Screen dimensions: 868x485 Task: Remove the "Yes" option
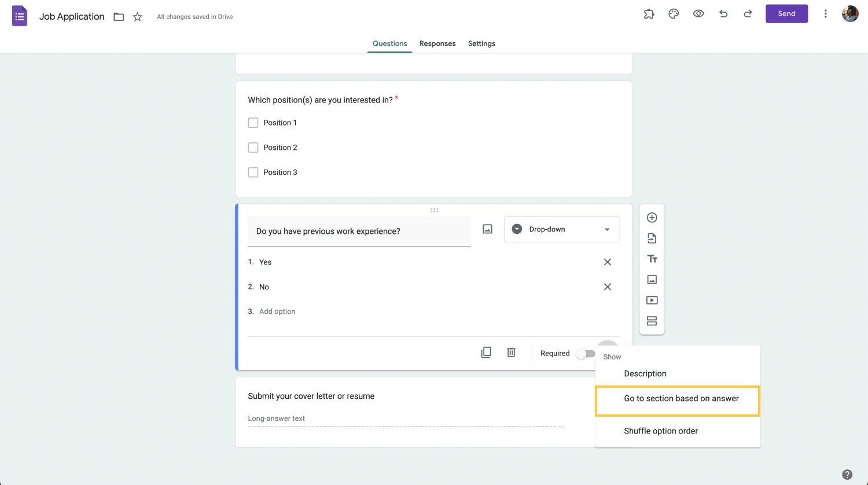point(607,262)
